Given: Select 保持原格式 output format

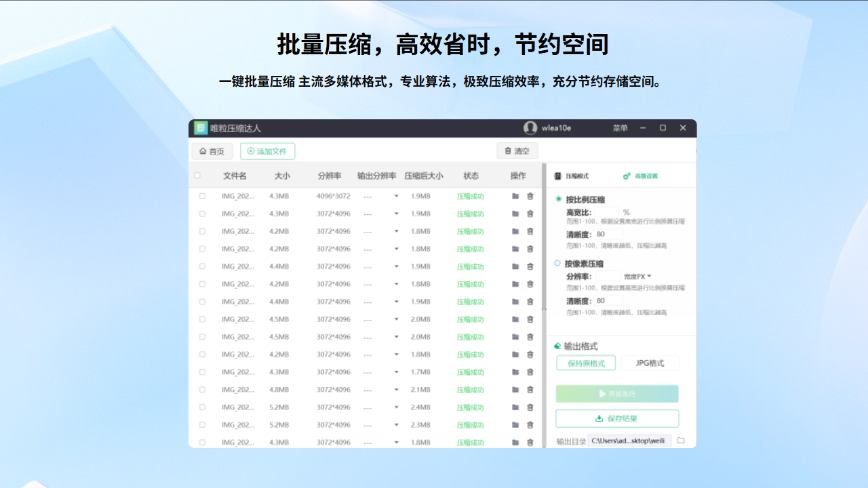Looking at the screenshot, I should pos(585,363).
